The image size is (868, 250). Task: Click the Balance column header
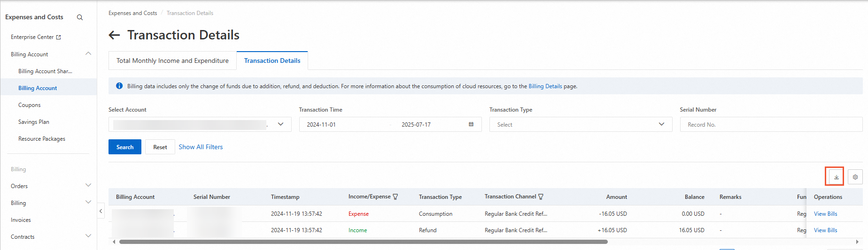694,197
